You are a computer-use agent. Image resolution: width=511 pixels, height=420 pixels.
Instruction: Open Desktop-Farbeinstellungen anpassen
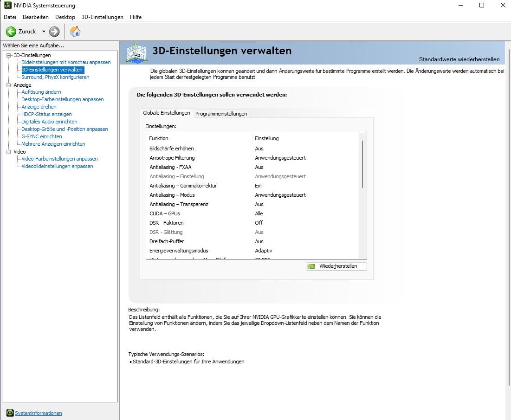coord(63,99)
